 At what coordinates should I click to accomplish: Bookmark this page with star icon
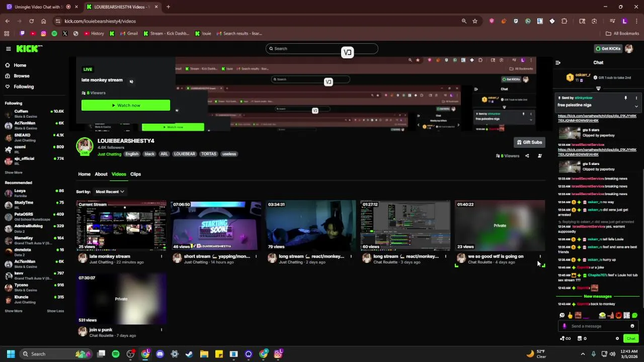[x=474, y=21]
